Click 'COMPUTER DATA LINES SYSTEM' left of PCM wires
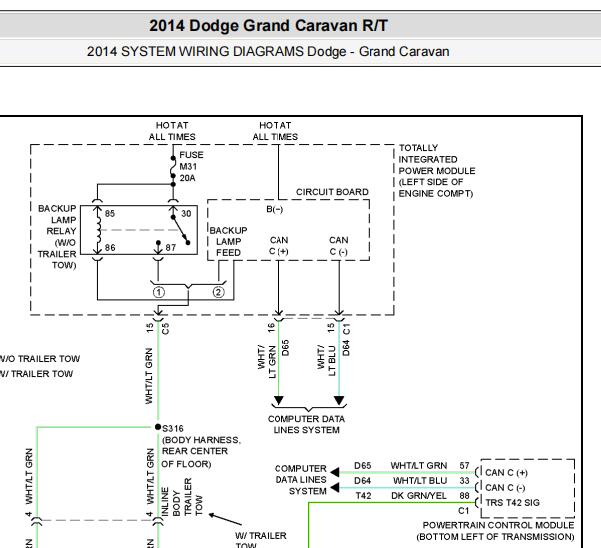Viewport: 601px width, 548px height. (x=301, y=480)
